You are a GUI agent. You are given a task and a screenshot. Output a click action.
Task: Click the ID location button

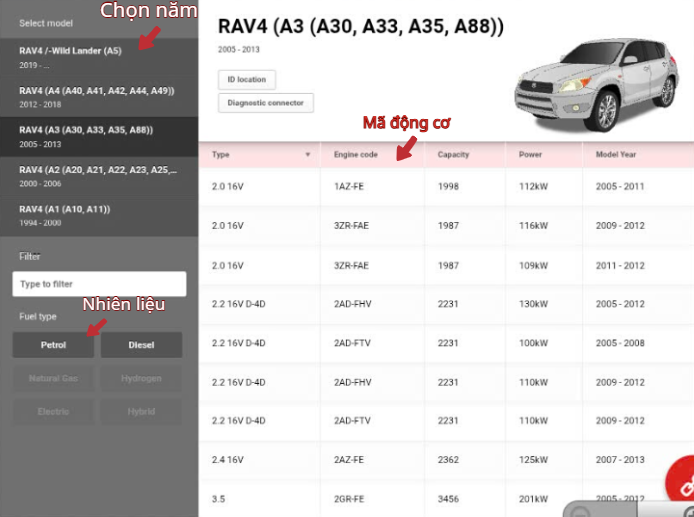pos(246,79)
